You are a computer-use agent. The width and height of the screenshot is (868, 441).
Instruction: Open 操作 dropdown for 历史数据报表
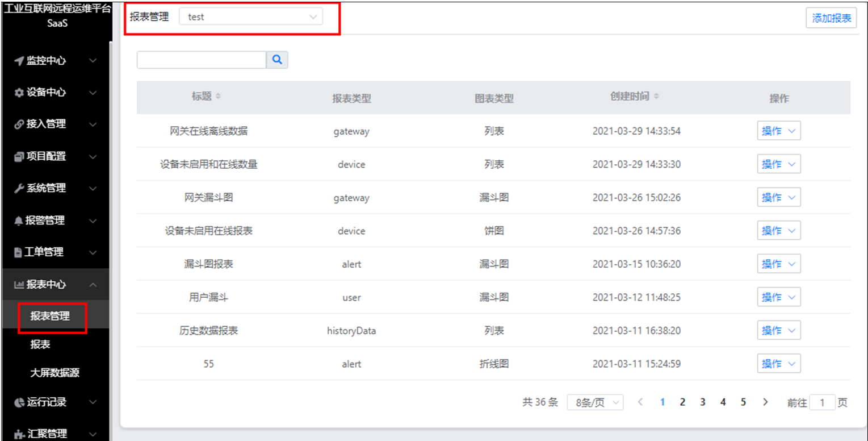point(779,331)
